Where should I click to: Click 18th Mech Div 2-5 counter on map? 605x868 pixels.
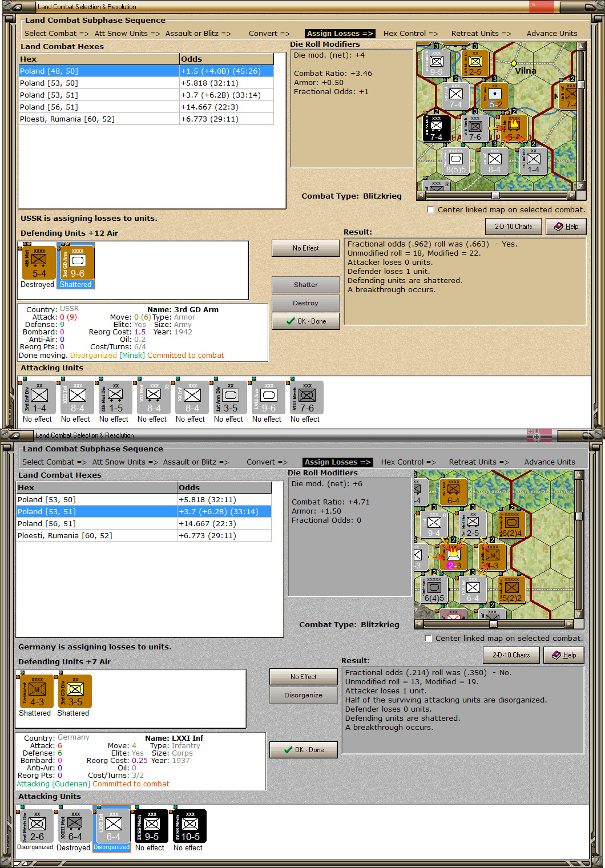475,63
